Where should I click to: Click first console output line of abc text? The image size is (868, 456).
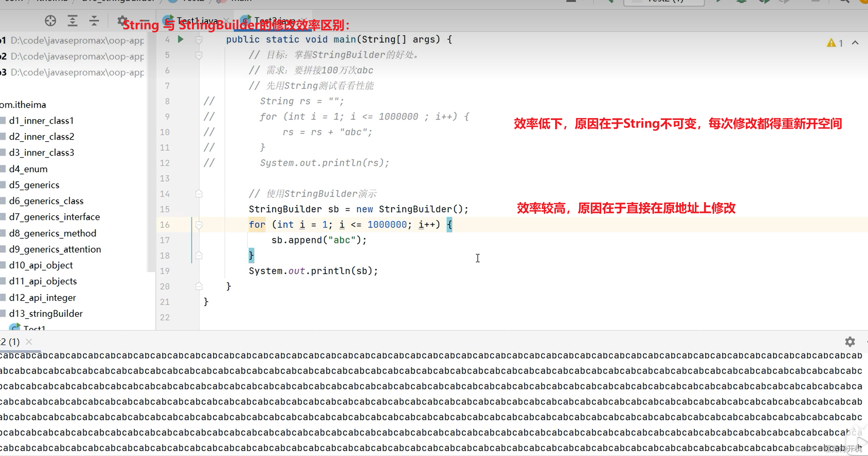point(431,355)
